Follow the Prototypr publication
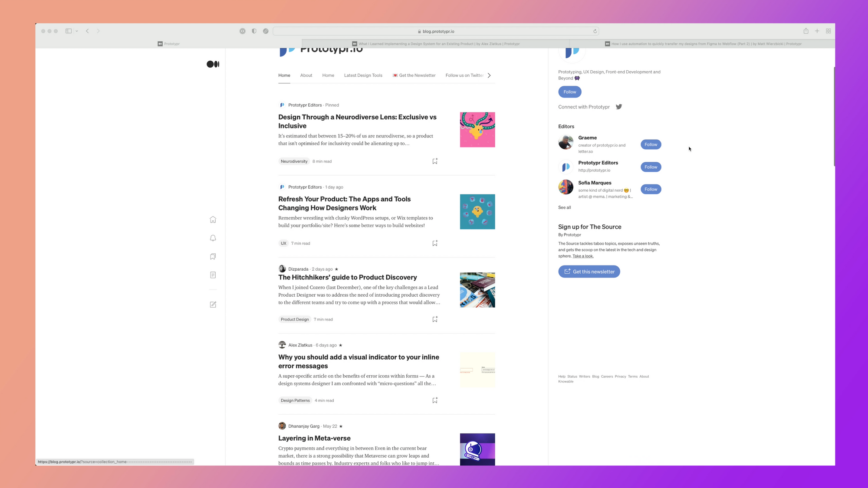Screen dimensions: 868x488 (x=570, y=92)
